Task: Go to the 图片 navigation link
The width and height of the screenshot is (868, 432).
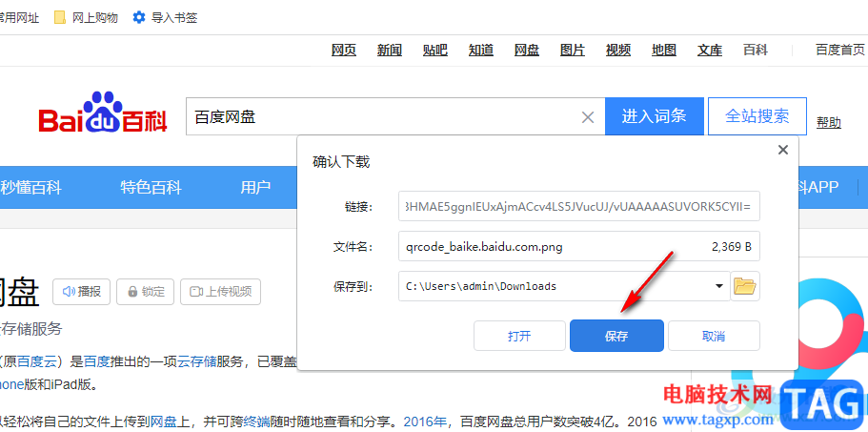Action: [x=573, y=50]
